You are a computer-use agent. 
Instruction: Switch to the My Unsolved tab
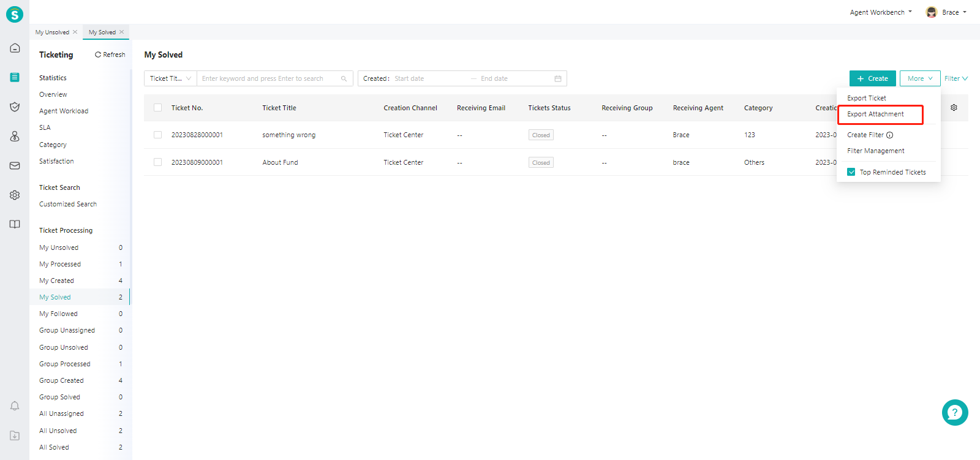(52, 32)
